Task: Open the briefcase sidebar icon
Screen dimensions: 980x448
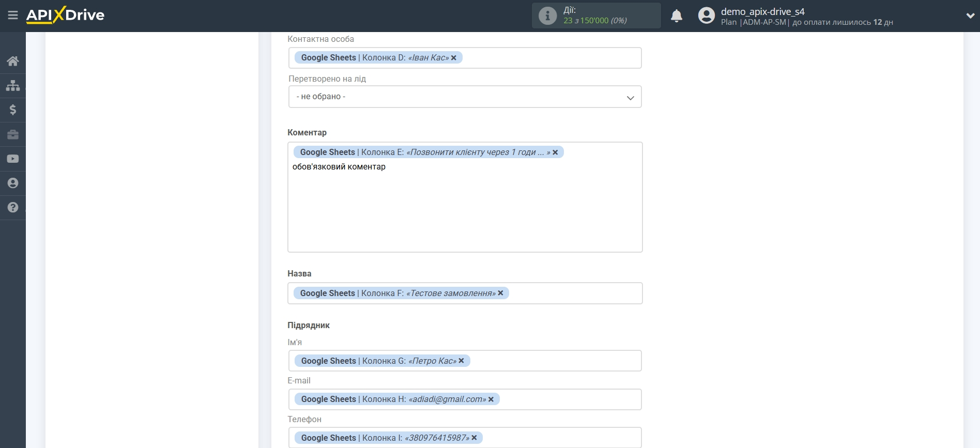Action: coord(13,134)
